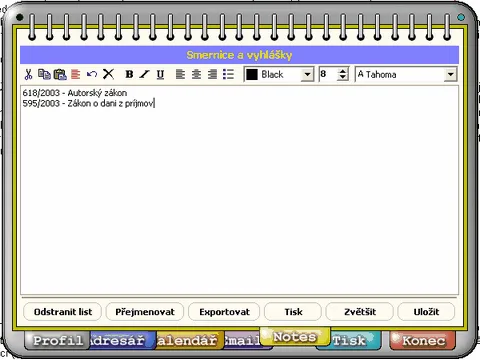Click the Exportovat button
The image size is (480, 360).
(224, 312)
